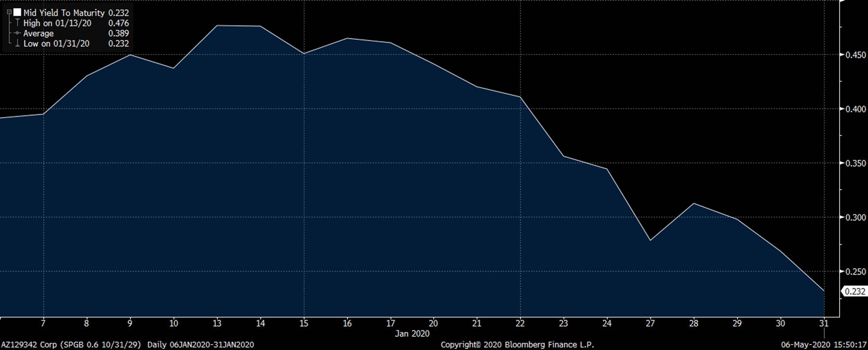
Task: Click the 0.450 y-axis label
Action: 855,55
